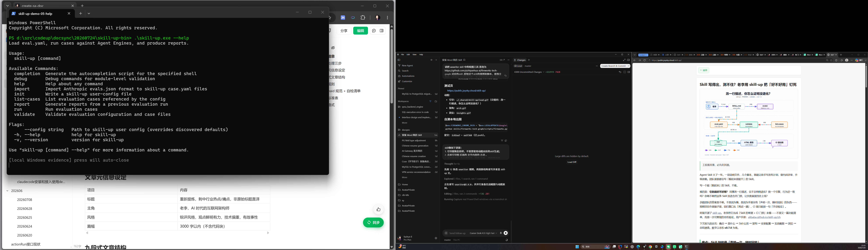Open dropdown arrow beside Create Branch & Commit
868x250 pixels.
point(629,66)
